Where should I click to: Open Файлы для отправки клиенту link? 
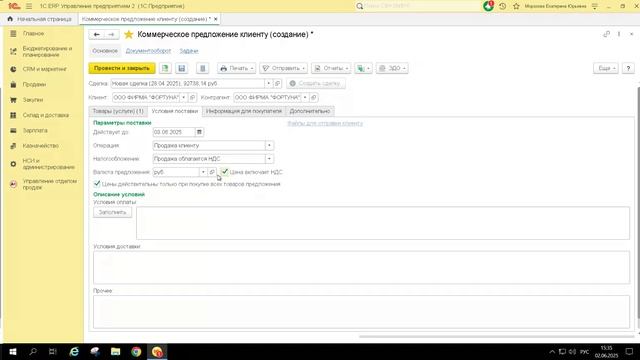[x=325, y=123]
